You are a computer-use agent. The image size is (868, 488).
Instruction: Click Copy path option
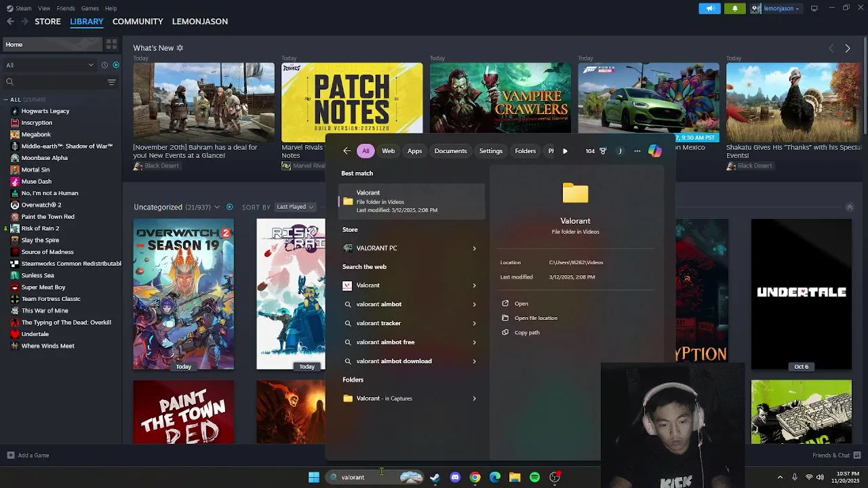[527, 333]
